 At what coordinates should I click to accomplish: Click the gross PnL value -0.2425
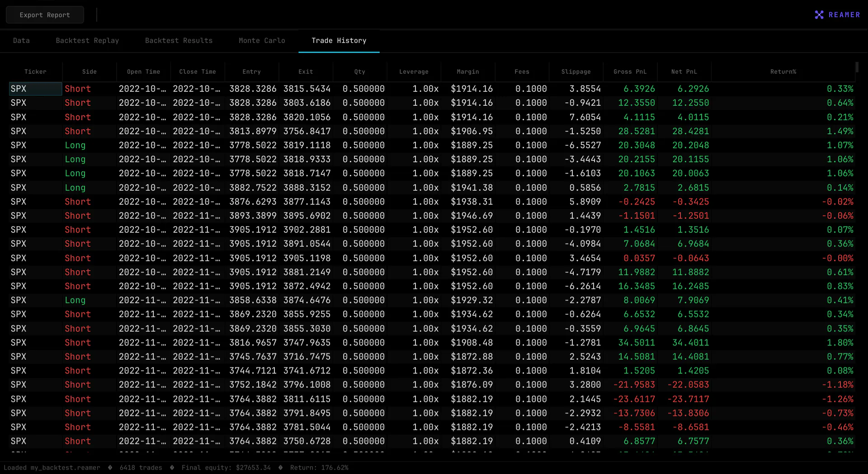click(636, 202)
